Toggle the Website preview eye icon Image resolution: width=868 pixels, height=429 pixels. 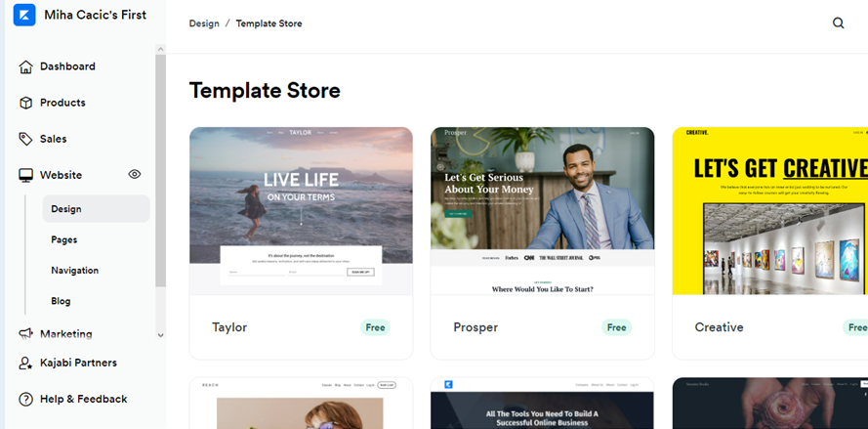coord(135,175)
